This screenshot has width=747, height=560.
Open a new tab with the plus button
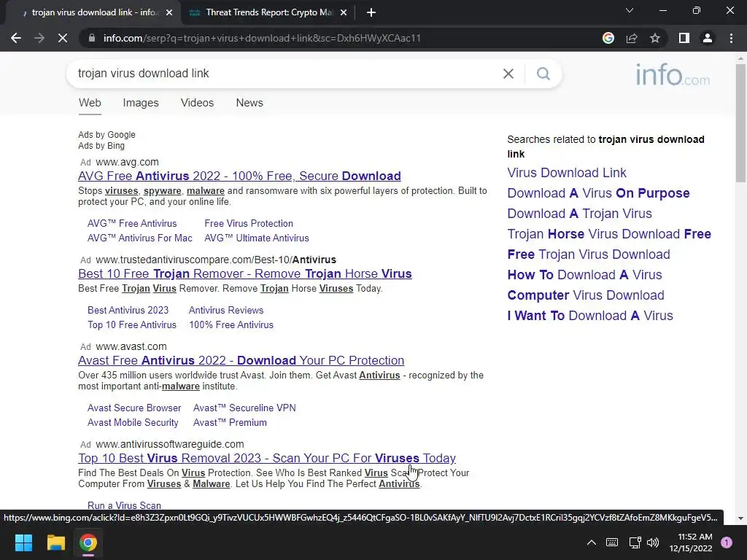click(371, 12)
